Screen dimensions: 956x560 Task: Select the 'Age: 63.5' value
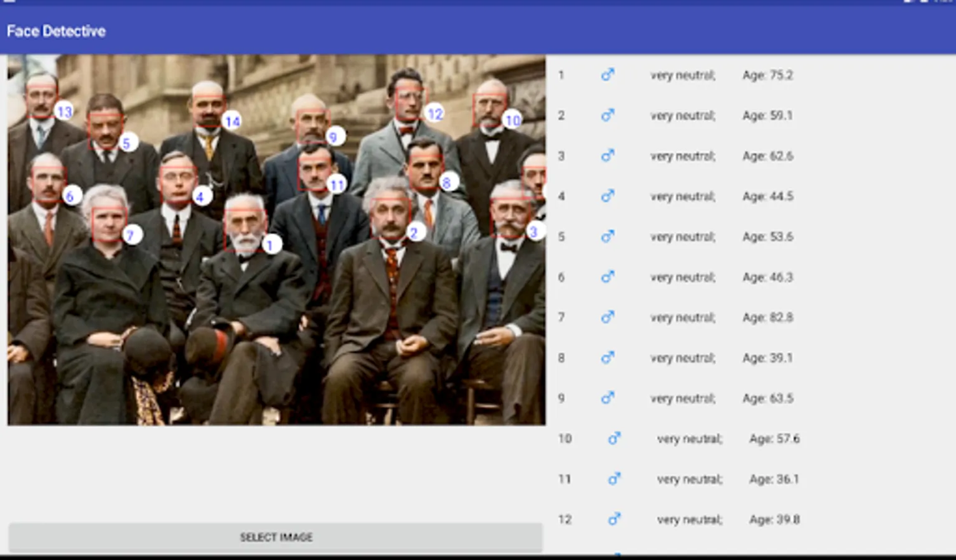[767, 399]
